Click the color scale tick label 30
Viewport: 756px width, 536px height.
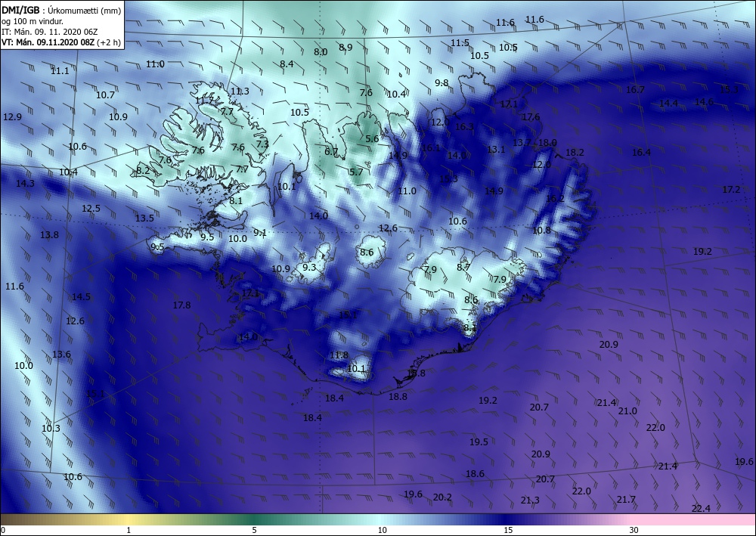click(634, 531)
